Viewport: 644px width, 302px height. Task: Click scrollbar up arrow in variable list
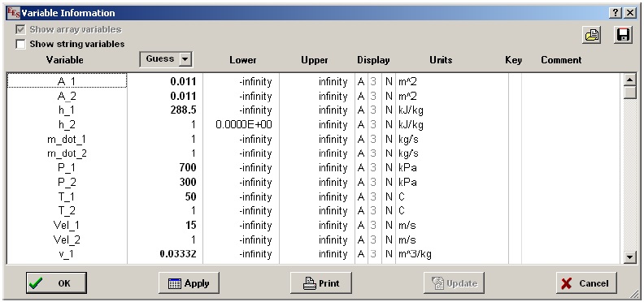629,80
